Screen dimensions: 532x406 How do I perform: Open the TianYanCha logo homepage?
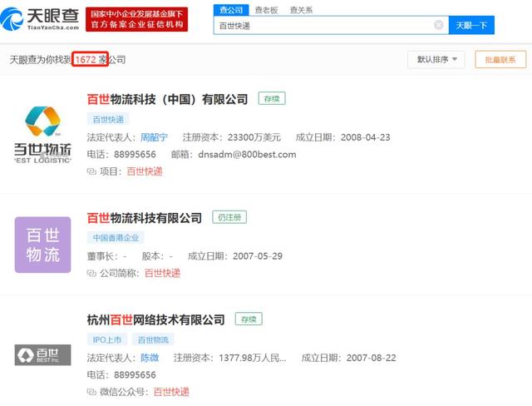tap(40, 19)
